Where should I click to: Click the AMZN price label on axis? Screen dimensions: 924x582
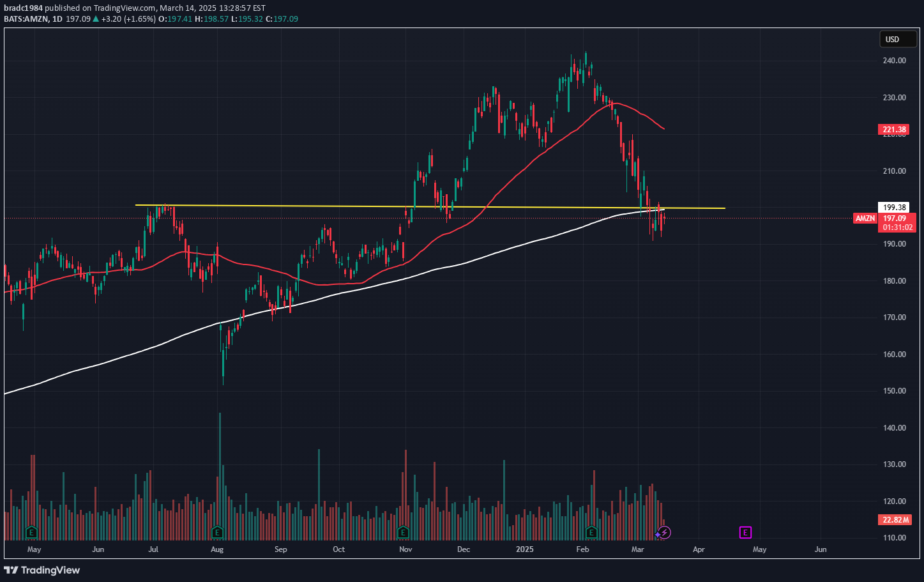pyautogui.click(x=865, y=218)
